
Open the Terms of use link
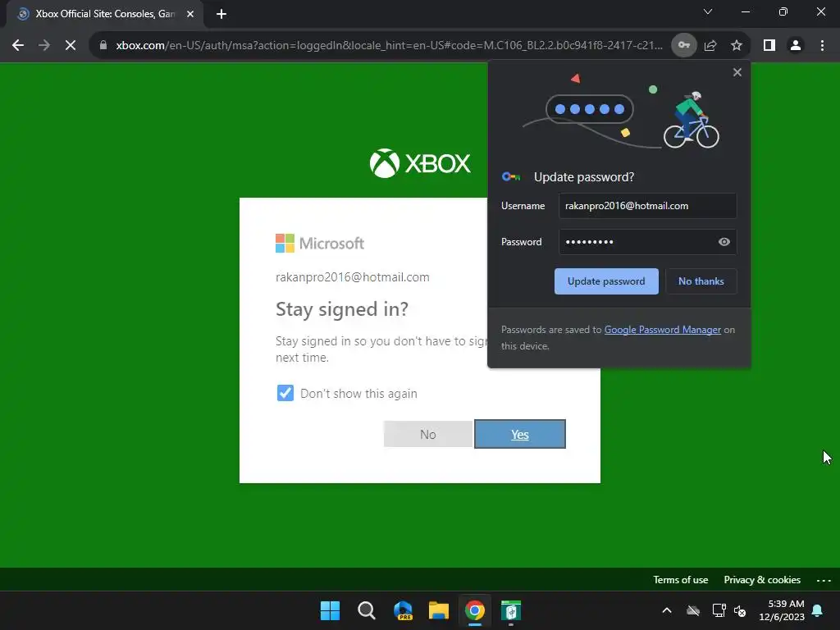point(680,580)
